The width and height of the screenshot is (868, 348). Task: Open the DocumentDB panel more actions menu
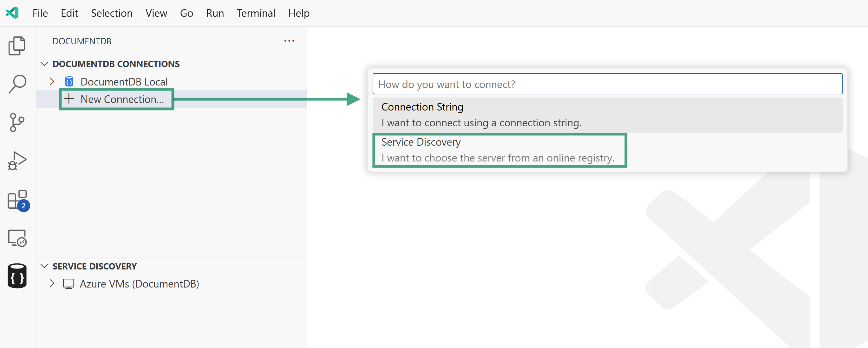[289, 41]
